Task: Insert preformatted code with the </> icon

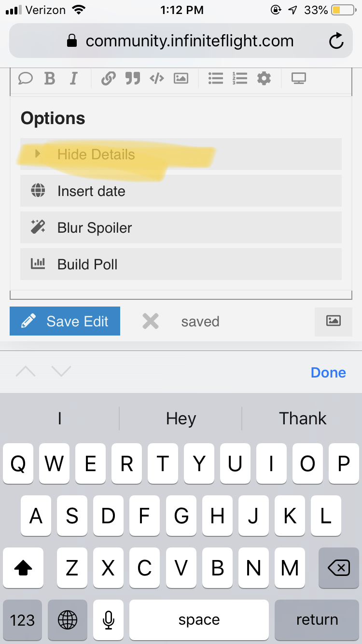Action: point(157,78)
